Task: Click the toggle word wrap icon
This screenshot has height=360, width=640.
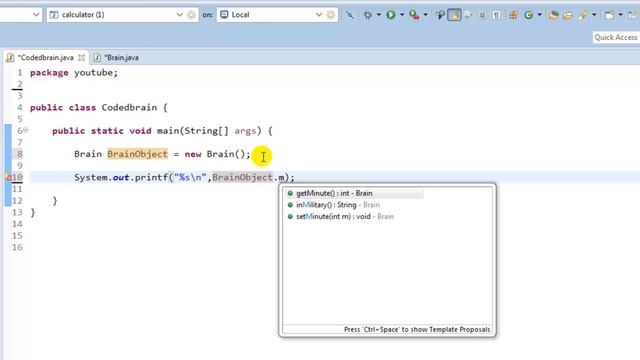Action: pos(468,15)
